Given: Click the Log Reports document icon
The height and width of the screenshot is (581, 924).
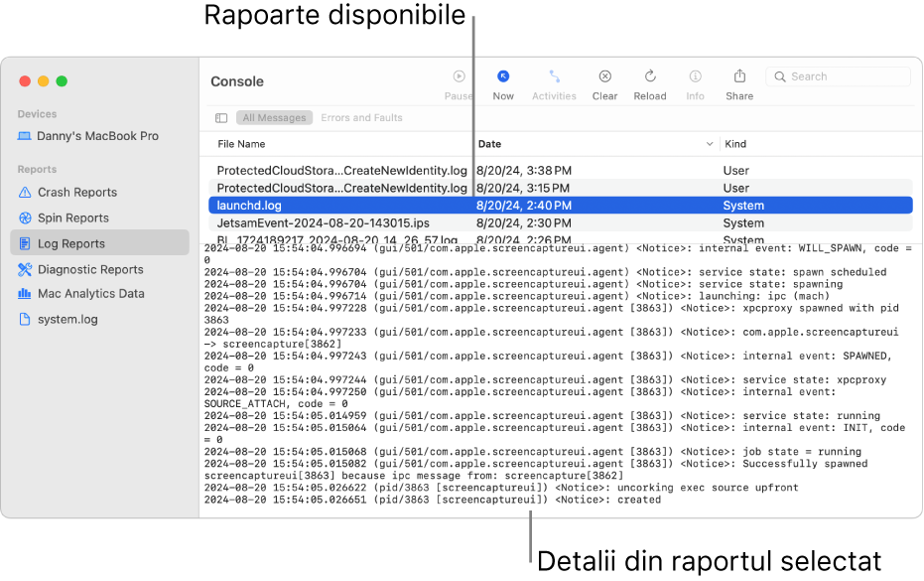Looking at the screenshot, I should click(x=25, y=243).
